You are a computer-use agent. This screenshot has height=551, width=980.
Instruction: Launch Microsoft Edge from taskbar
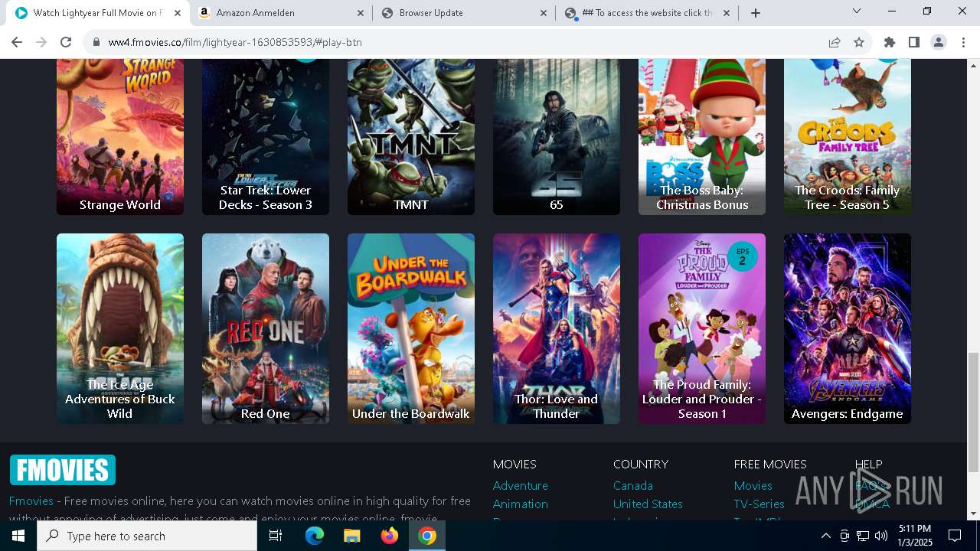[315, 536]
